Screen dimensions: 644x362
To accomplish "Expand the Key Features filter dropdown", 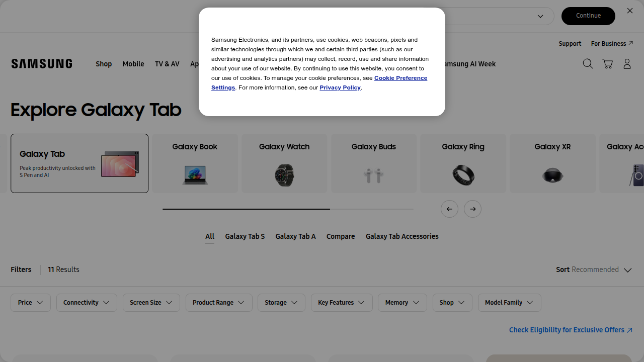I will 342,303.
